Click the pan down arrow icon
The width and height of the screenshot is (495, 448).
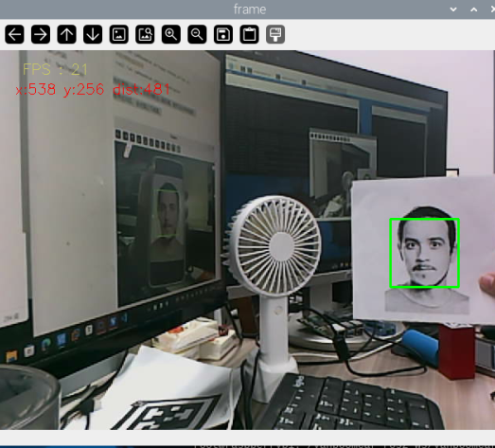93,34
